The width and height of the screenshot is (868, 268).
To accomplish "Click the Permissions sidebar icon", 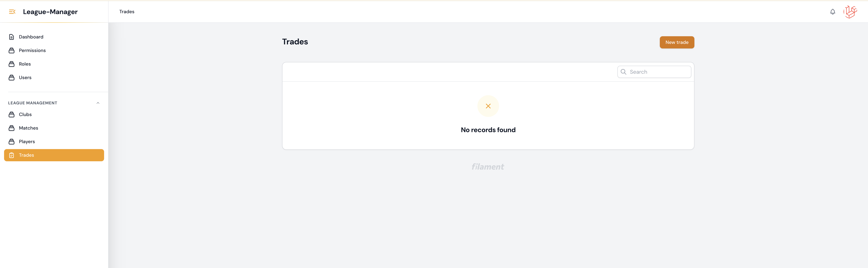I will [12, 50].
